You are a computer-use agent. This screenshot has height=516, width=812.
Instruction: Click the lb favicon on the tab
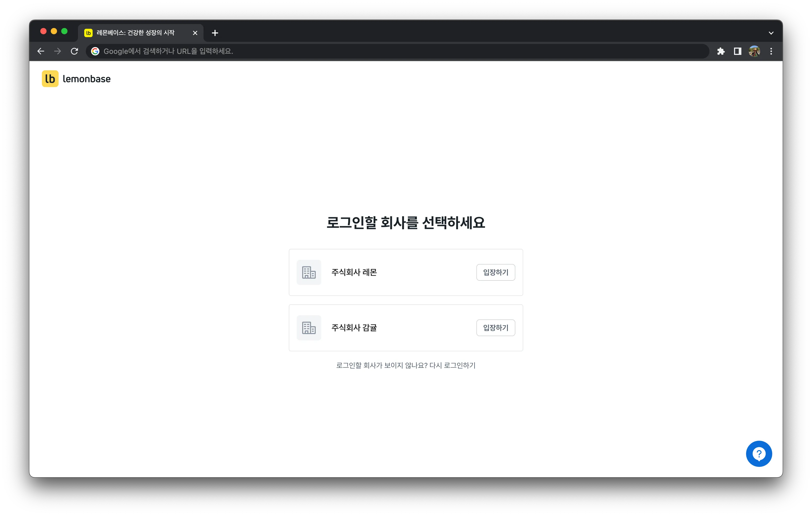(x=88, y=33)
